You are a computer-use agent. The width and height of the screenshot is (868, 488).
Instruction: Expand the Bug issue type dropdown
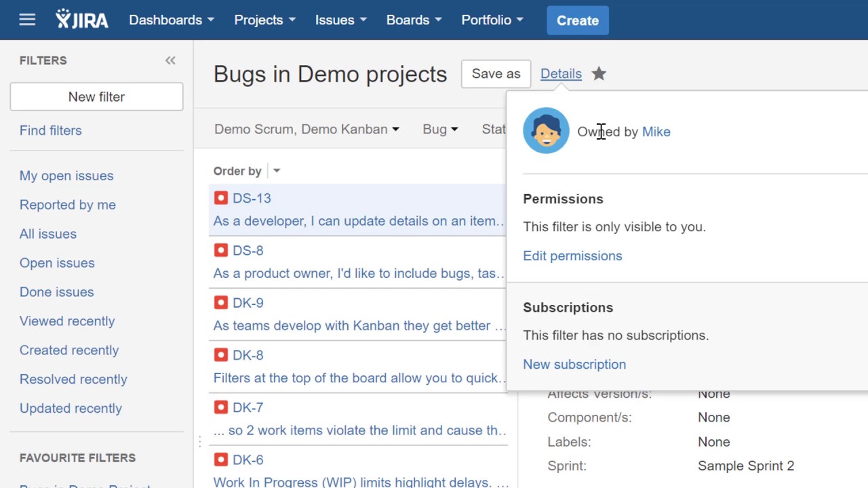(x=440, y=129)
